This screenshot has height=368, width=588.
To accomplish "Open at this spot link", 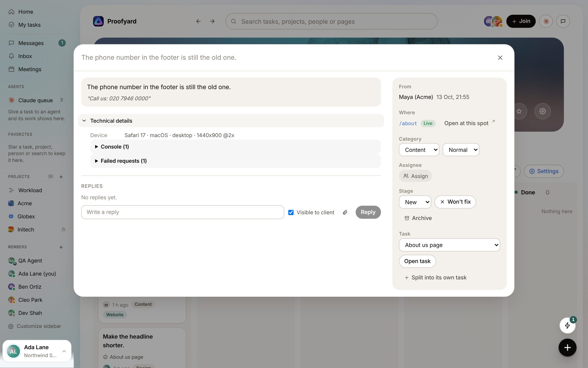I will point(470,123).
